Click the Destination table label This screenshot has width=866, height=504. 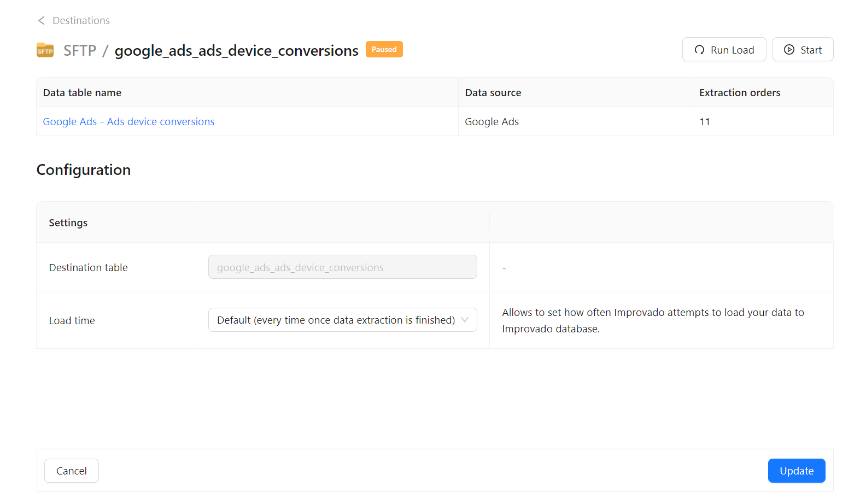[x=89, y=267]
